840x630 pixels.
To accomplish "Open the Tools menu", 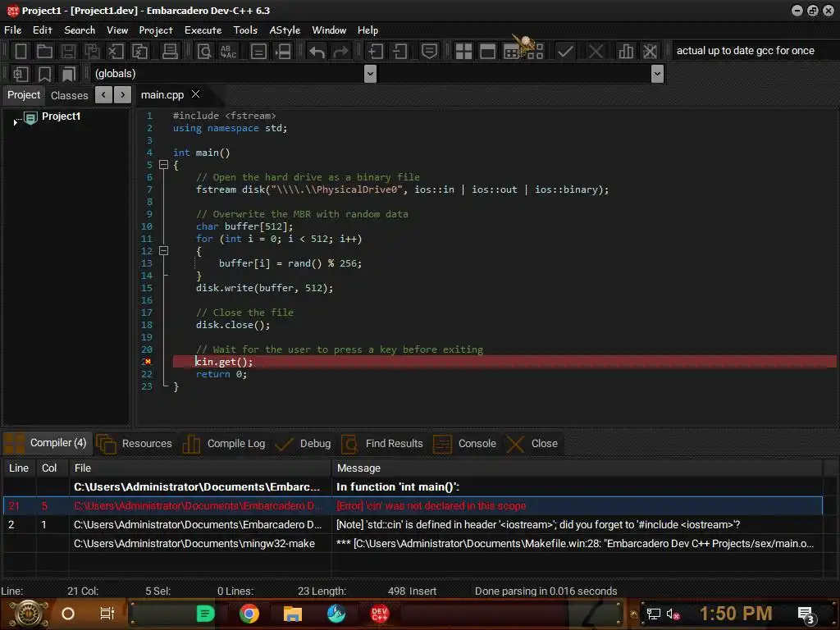I will 245,30.
